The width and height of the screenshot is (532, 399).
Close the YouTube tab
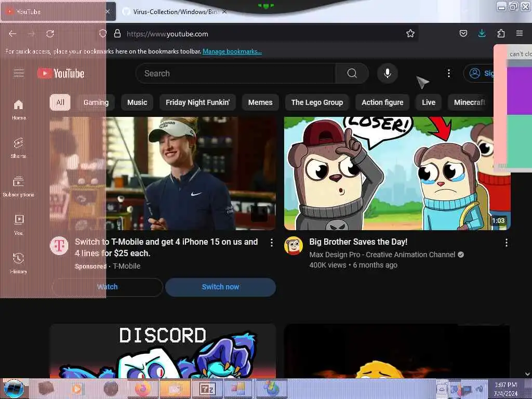[108, 11]
